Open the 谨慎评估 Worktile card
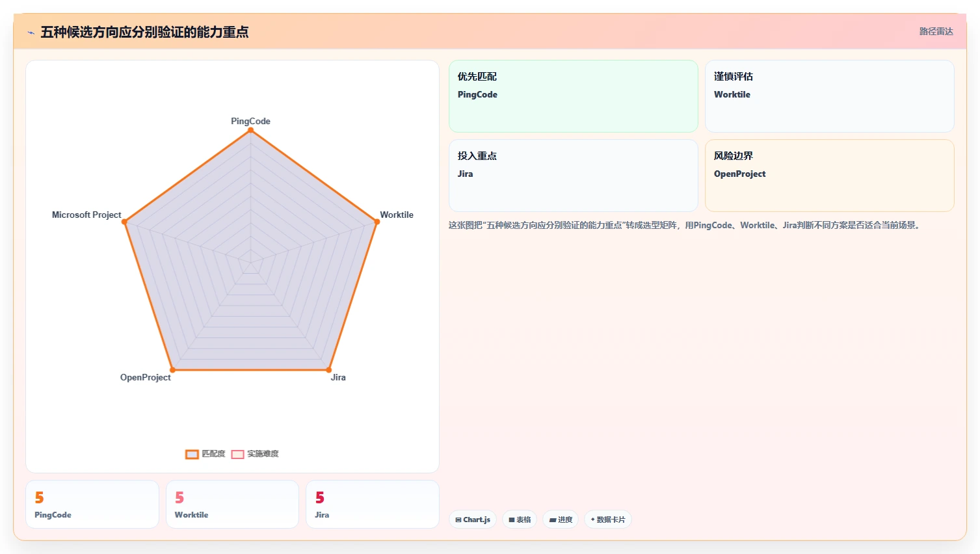 [829, 96]
